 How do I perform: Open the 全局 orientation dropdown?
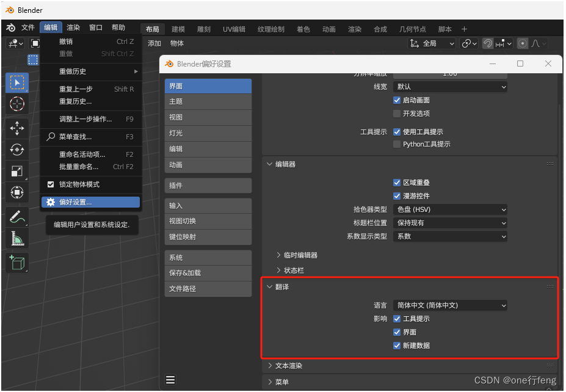pyautogui.click(x=432, y=44)
